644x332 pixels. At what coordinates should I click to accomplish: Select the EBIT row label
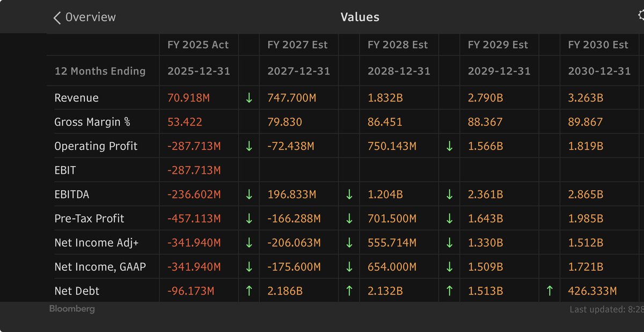pos(65,170)
